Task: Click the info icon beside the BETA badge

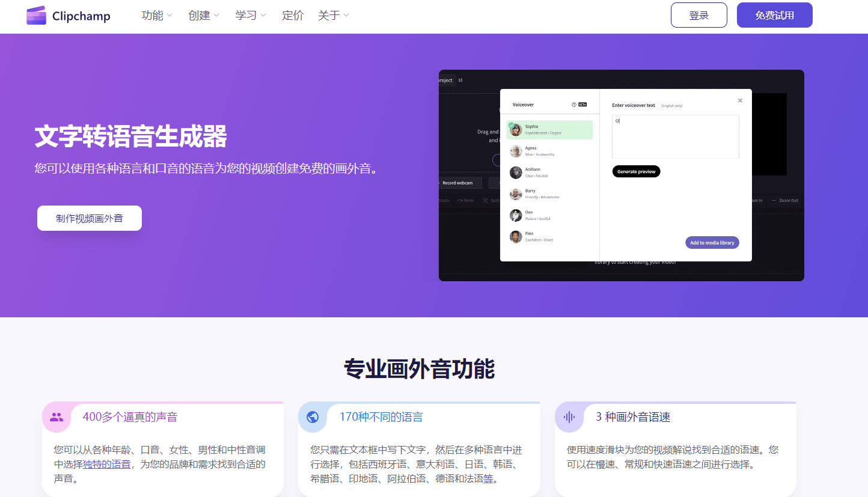Action: tap(574, 105)
